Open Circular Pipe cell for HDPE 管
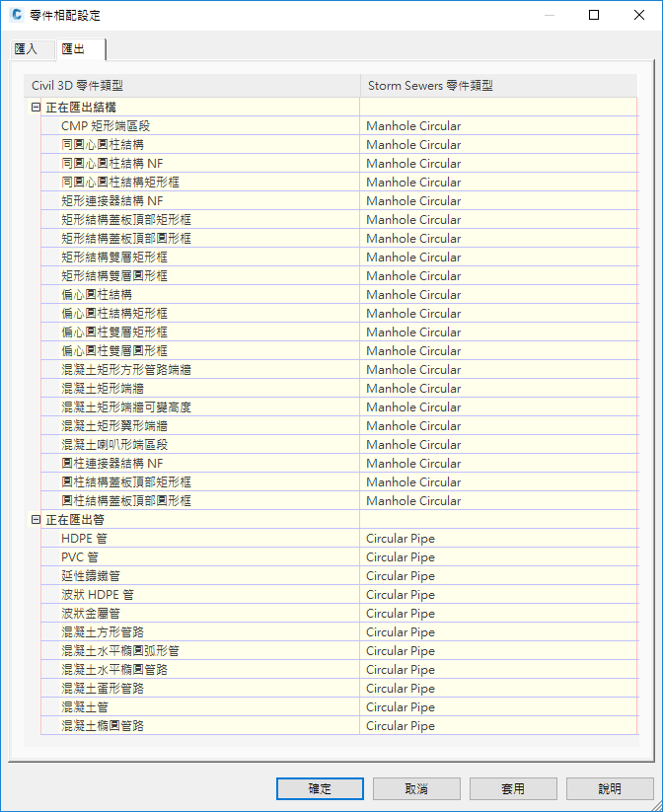This screenshot has width=663, height=812. click(x=499, y=538)
